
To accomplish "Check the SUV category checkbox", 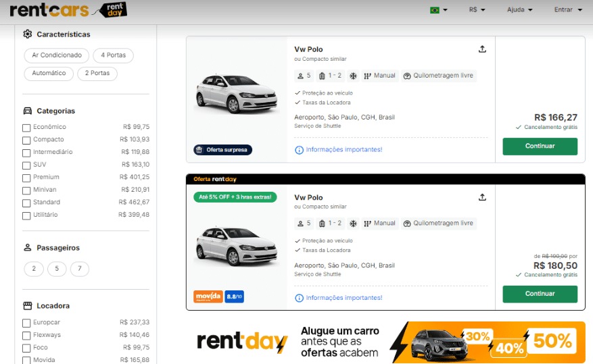I will 26,165.
